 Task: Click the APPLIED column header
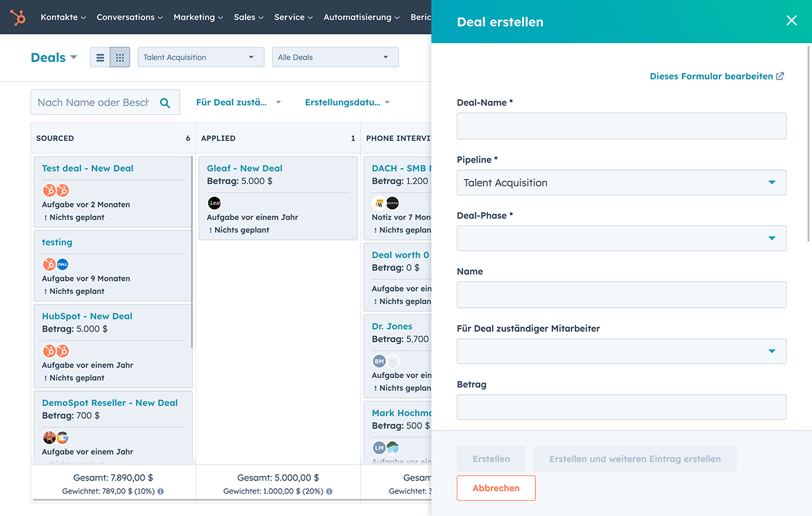(278, 138)
